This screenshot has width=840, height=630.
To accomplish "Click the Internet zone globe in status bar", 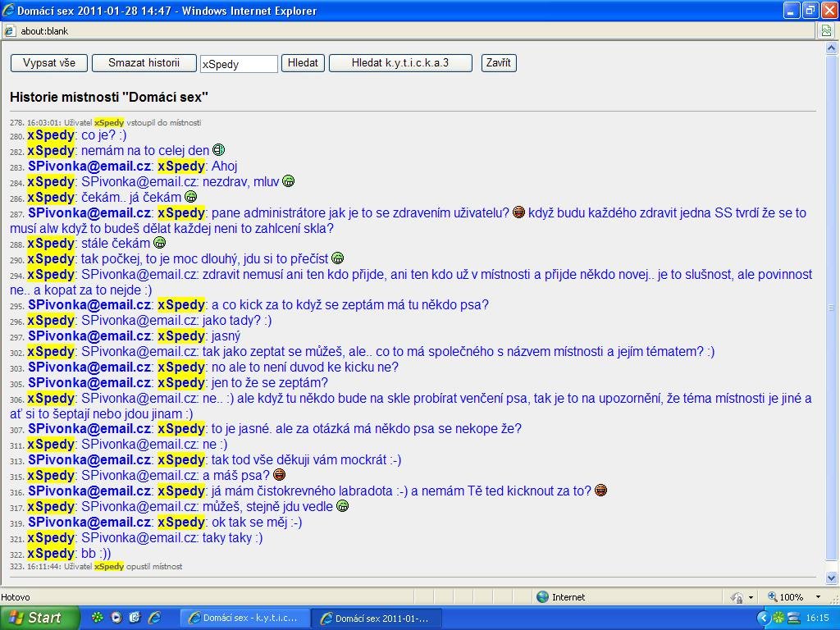I will pos(542,597).
